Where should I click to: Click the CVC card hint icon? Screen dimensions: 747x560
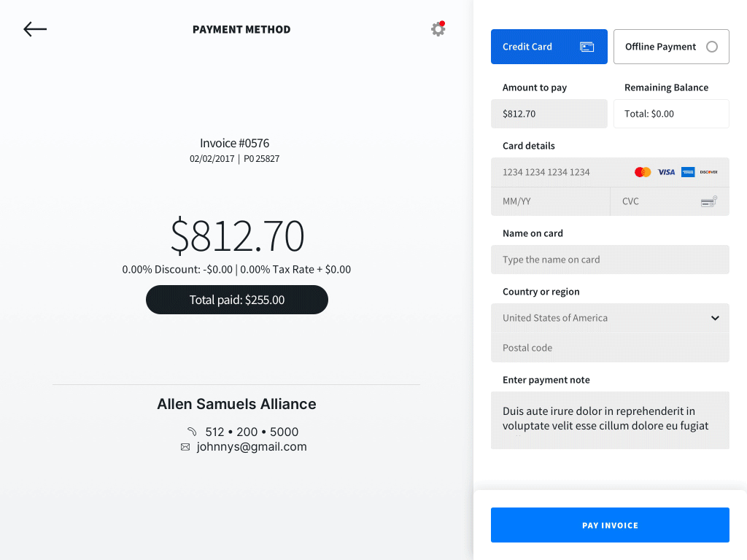[x=709, y=201]
